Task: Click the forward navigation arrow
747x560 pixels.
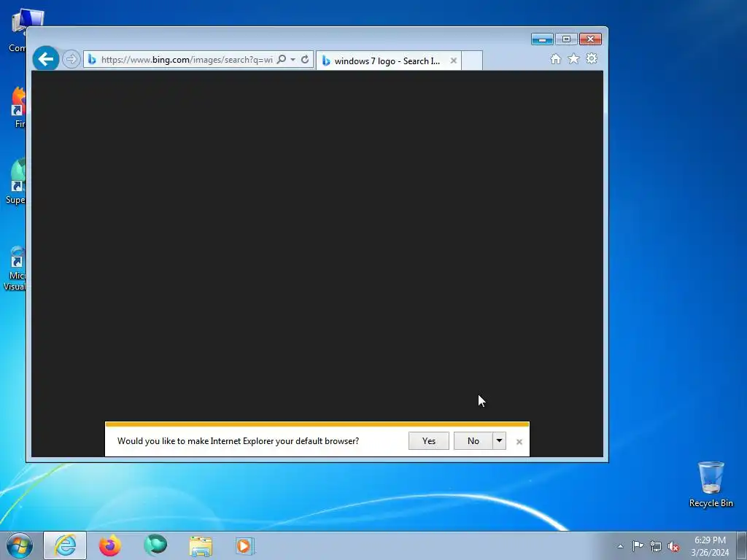Action: 71,60
